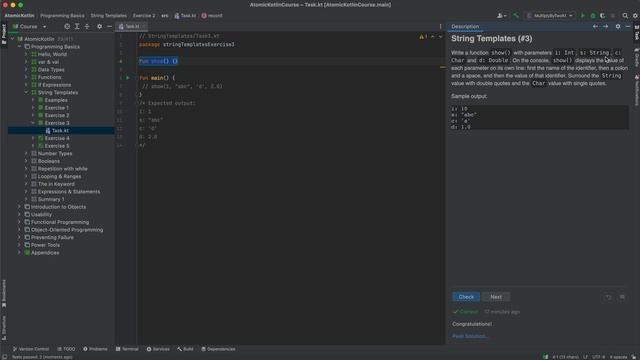The image size is (640, 360).
Task: Open the MultiplyByTwoKt run configuration dropdown
Action: coord(550,16)
